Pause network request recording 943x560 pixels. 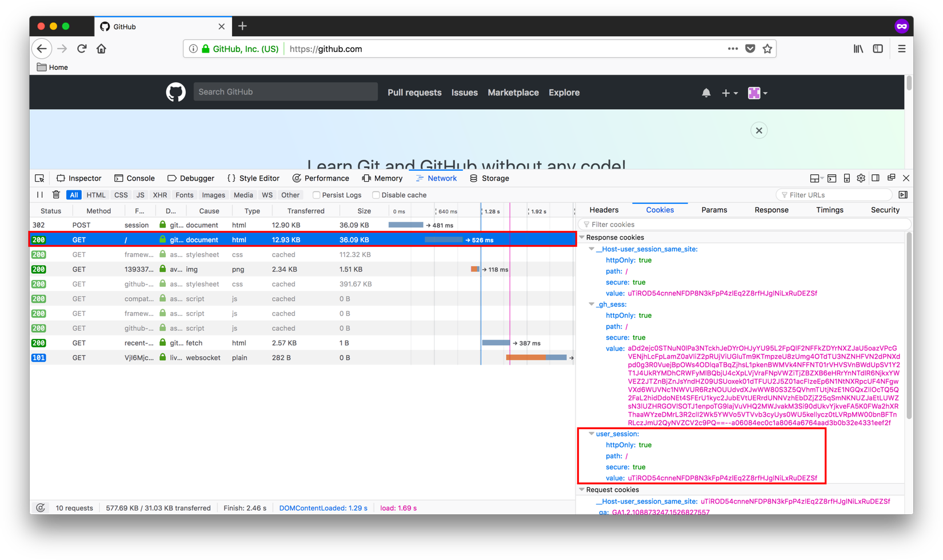coord(40,195)
